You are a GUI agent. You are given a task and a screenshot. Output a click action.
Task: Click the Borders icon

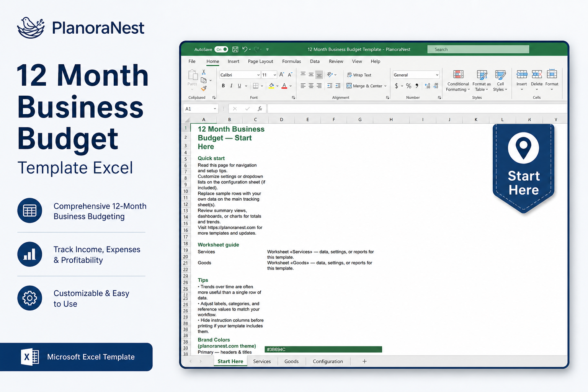click(256, 86)
